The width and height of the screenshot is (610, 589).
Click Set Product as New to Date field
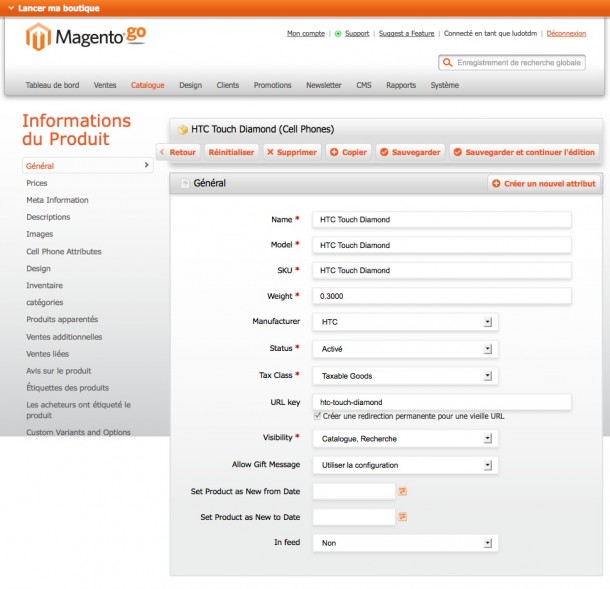[x=354, y=517]
